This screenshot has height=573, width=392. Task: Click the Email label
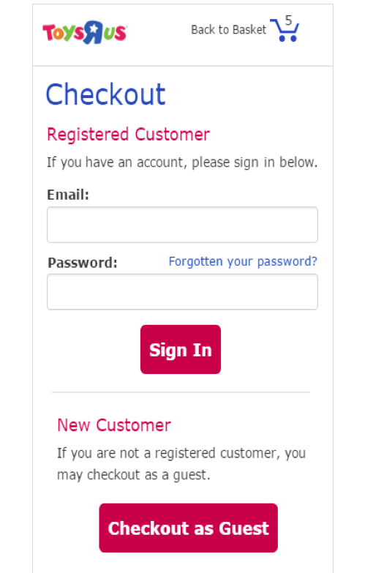point(68,195)
